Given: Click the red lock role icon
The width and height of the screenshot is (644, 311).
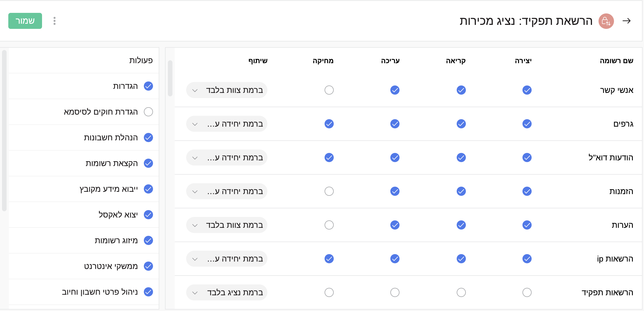Looking at the screenshot, I should click(x=606, y=21).
